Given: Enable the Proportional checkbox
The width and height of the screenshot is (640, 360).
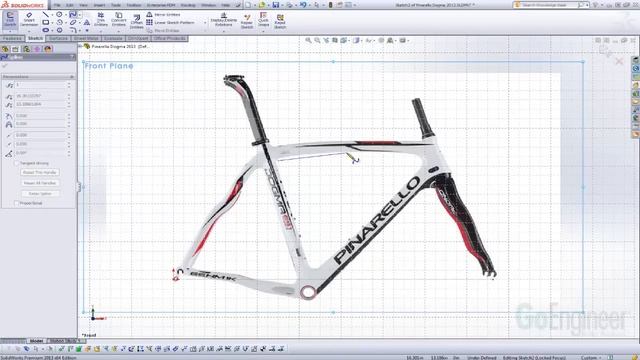Looking at the screenshot, I should (17, 203).
